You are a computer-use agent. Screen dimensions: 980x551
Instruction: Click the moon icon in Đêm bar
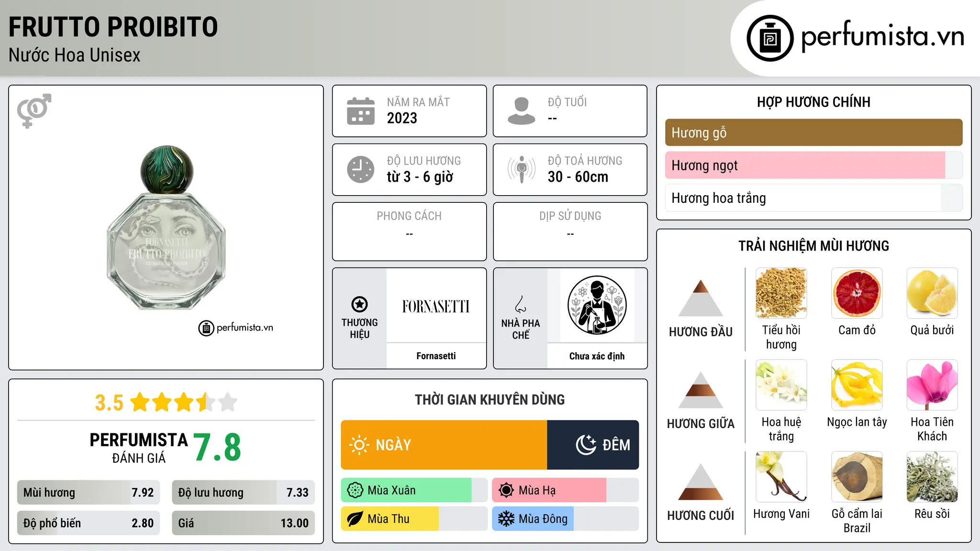click(x=586, y=445)
